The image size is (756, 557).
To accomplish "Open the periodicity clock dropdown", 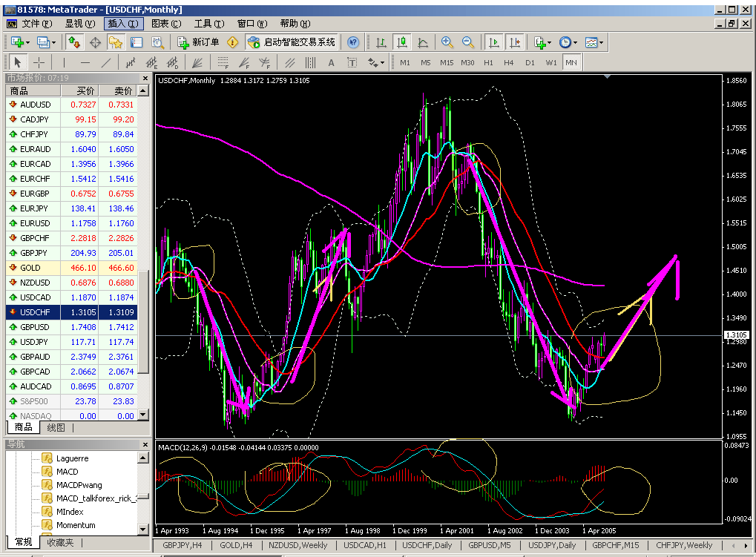I will 568,43.
